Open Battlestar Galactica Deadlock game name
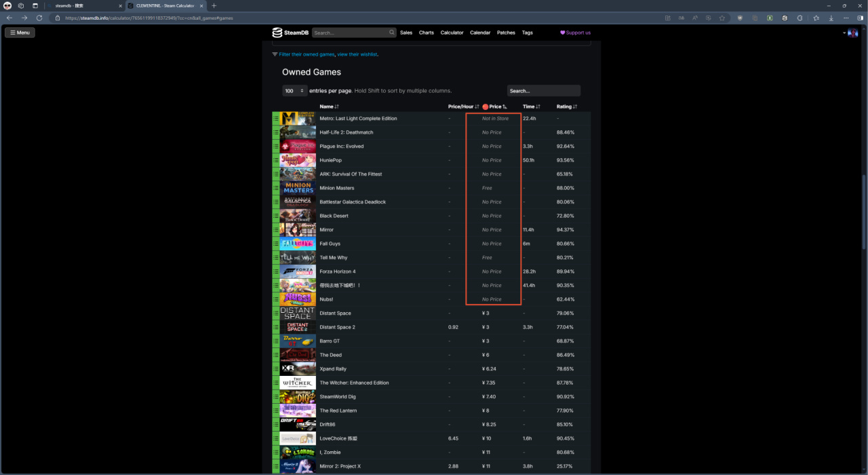The image size is (868, 475). (353, 202)
